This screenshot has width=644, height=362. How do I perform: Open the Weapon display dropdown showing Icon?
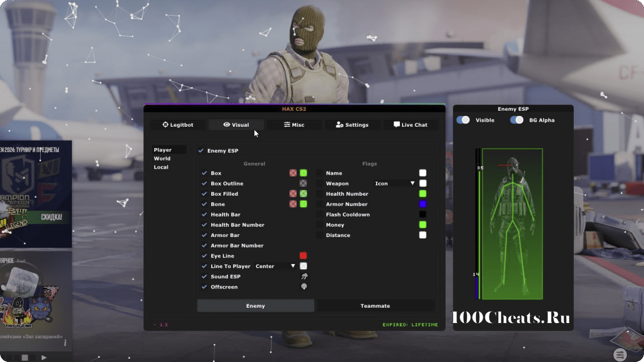coord(395,183)
